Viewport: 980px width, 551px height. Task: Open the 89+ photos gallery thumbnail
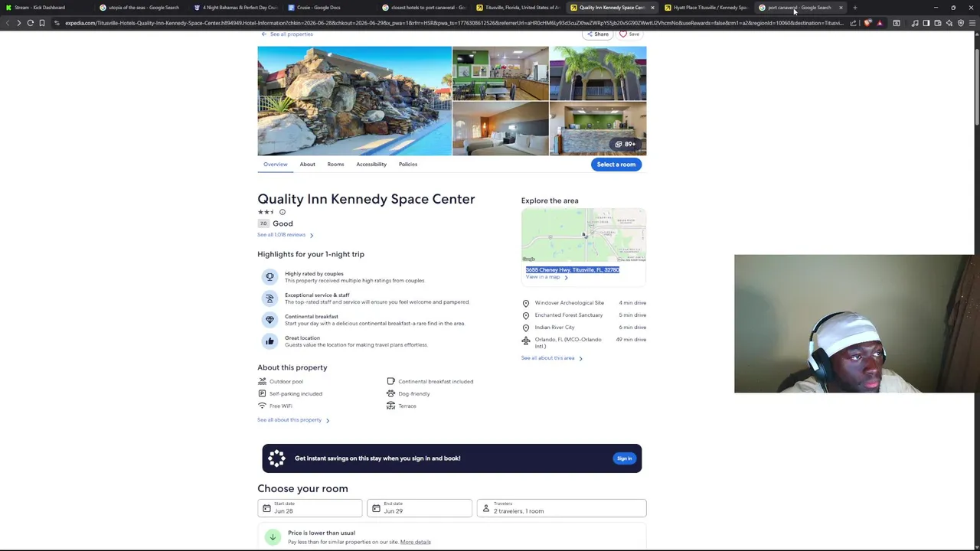598,129
